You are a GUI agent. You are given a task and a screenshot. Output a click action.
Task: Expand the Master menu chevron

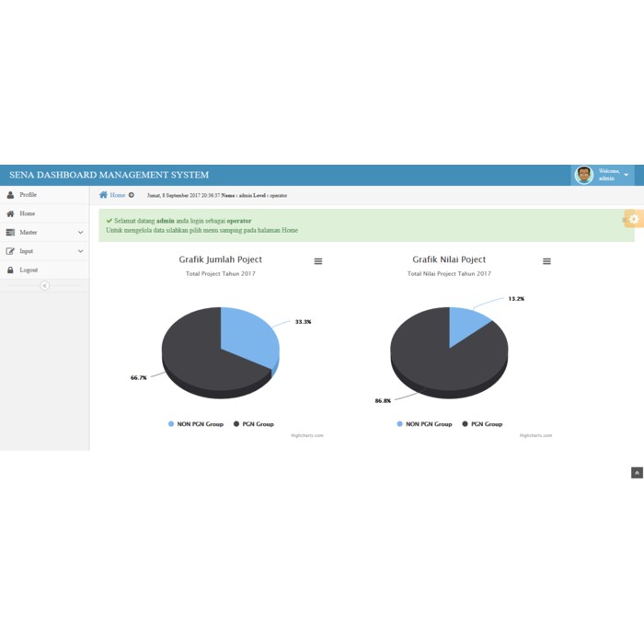click(81, 233)
